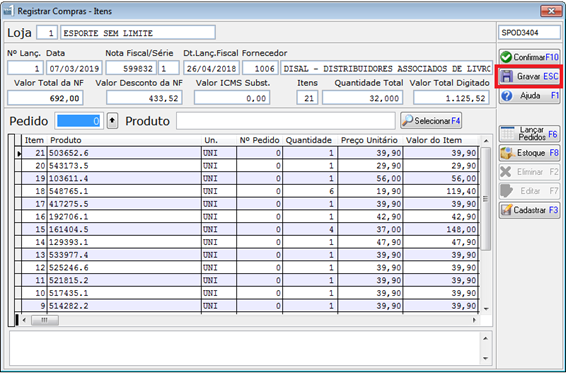
Task: Select product row 533977.4
Action: click(247, 255)
